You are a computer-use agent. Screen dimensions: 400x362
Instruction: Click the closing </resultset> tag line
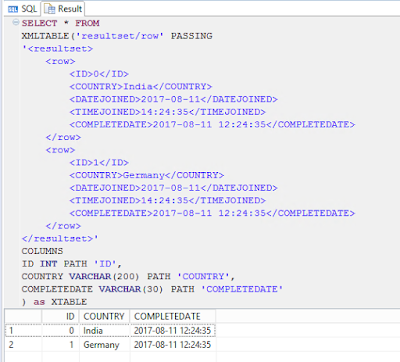[x=60, y=239]
